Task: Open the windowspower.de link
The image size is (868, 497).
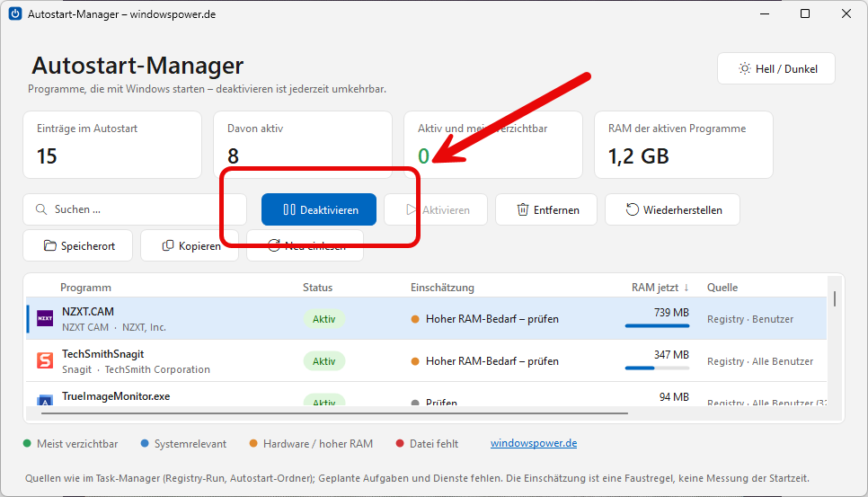Action: coord(534,443)
